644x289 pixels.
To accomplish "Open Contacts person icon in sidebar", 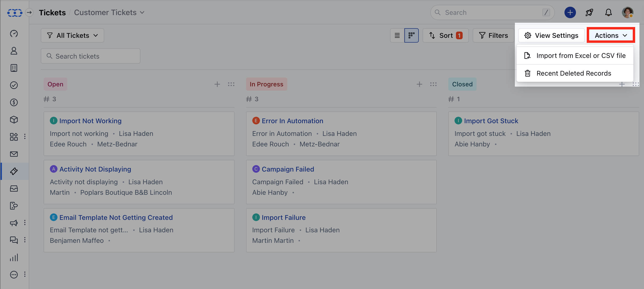I will [x=14, y=51].
